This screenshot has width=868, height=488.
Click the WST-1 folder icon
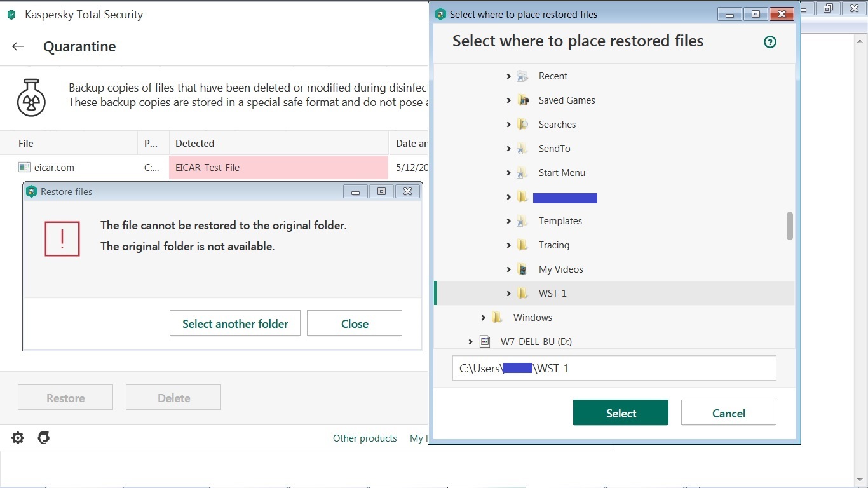[x=522, y=294]
